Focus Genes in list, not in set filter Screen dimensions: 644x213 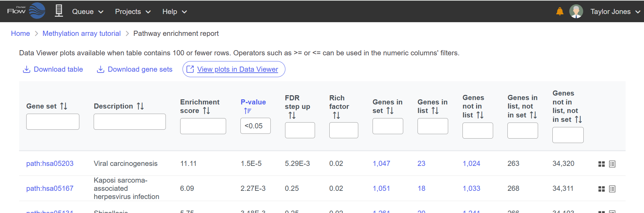tap(523, 130)
